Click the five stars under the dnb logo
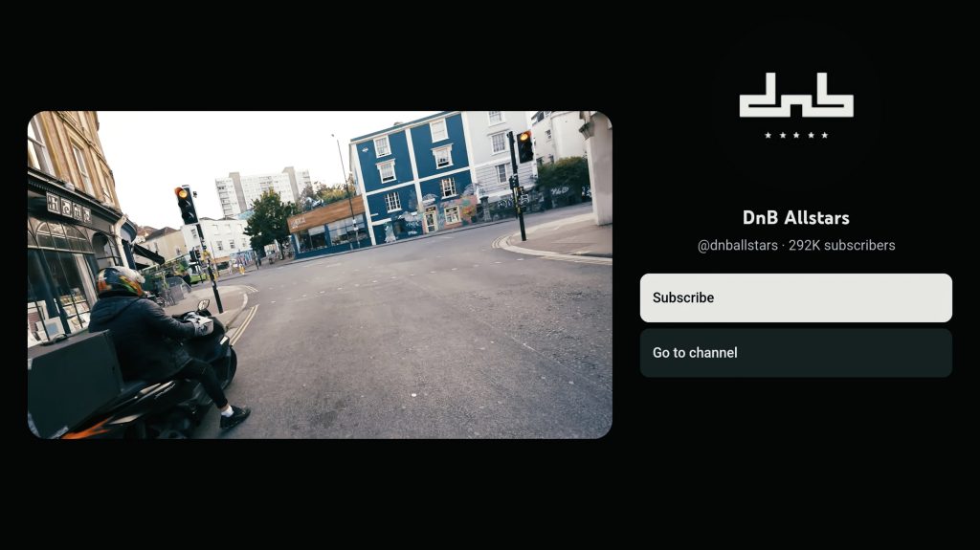 (795, 135)
